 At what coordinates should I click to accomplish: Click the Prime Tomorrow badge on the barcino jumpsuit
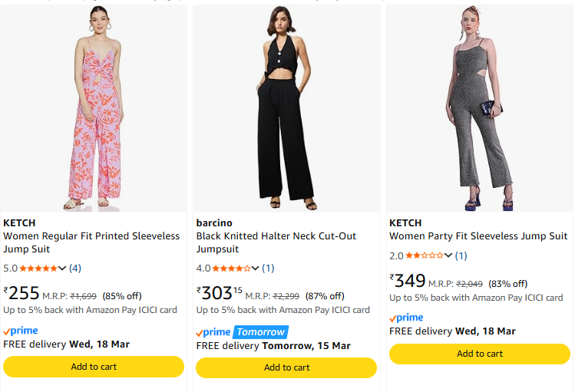[x=241, y=332]
